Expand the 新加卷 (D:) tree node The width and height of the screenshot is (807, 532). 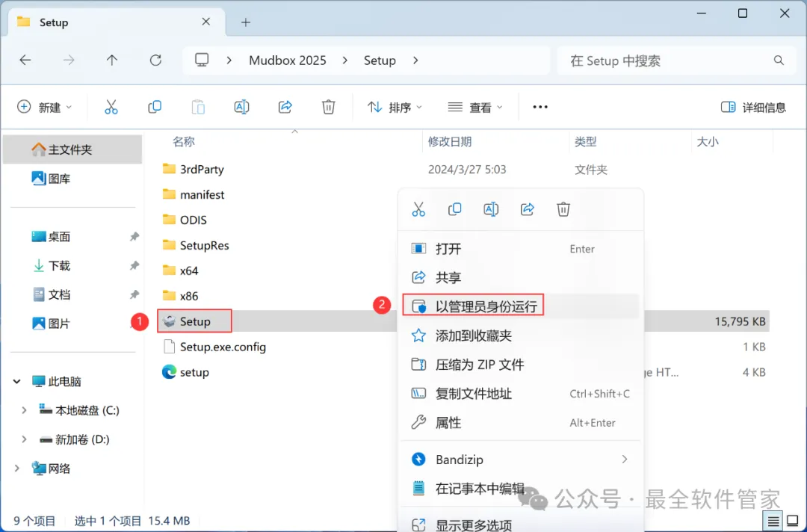tap(24, 439)
